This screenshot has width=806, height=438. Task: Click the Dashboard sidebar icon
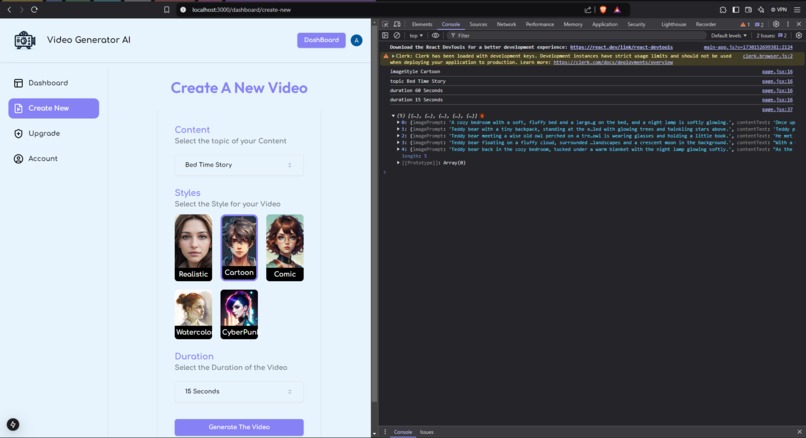point(19,83)
